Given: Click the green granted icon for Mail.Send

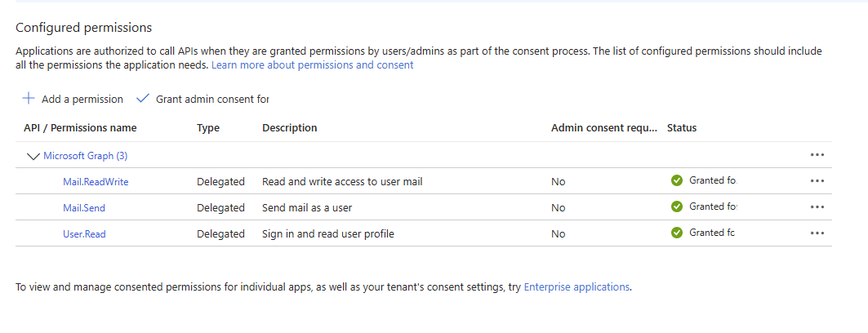Looking at the screenshot, I should tap(676, 206).
